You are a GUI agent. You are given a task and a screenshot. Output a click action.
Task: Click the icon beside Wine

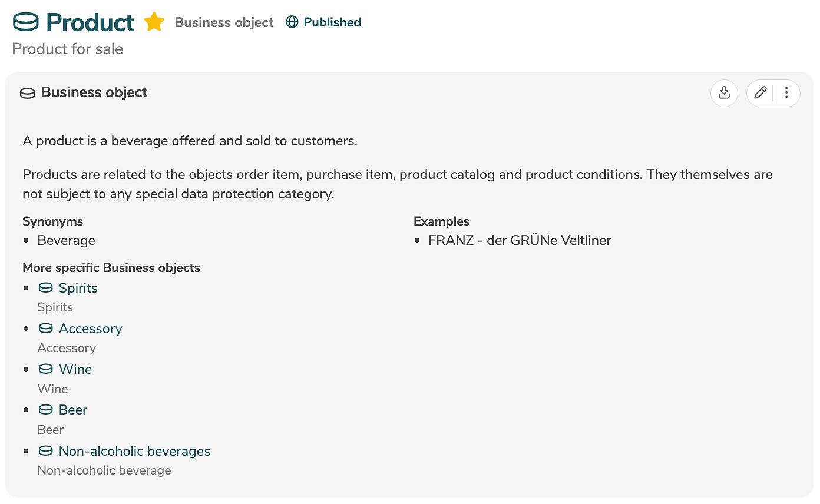coord(46,369)
